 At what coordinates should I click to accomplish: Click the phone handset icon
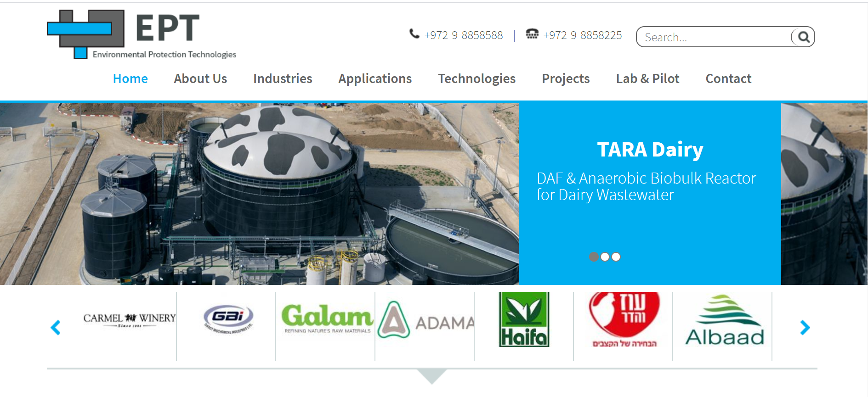[414, 34]
